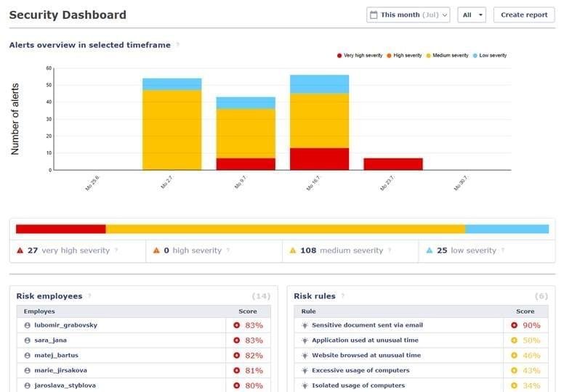Click the help icon next to Alerts overview
The image size is (564, 392).
tap(177, 45)
